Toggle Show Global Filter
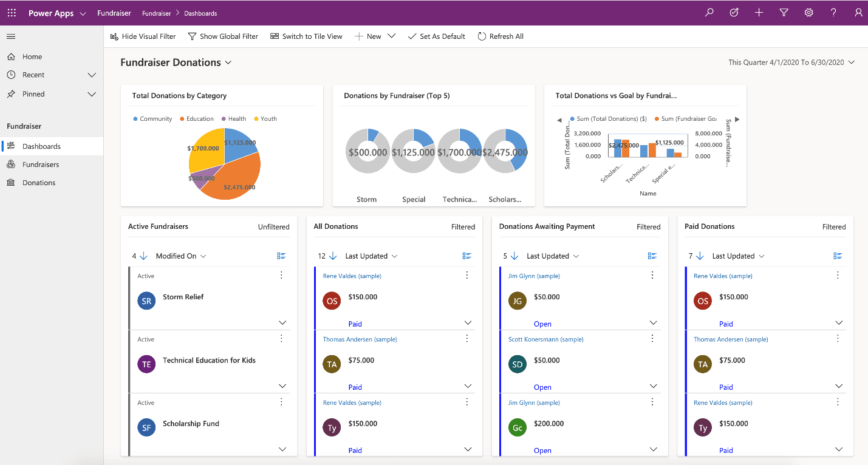Image resolution: width=868 pixels, height=465 pixels. 223,36
